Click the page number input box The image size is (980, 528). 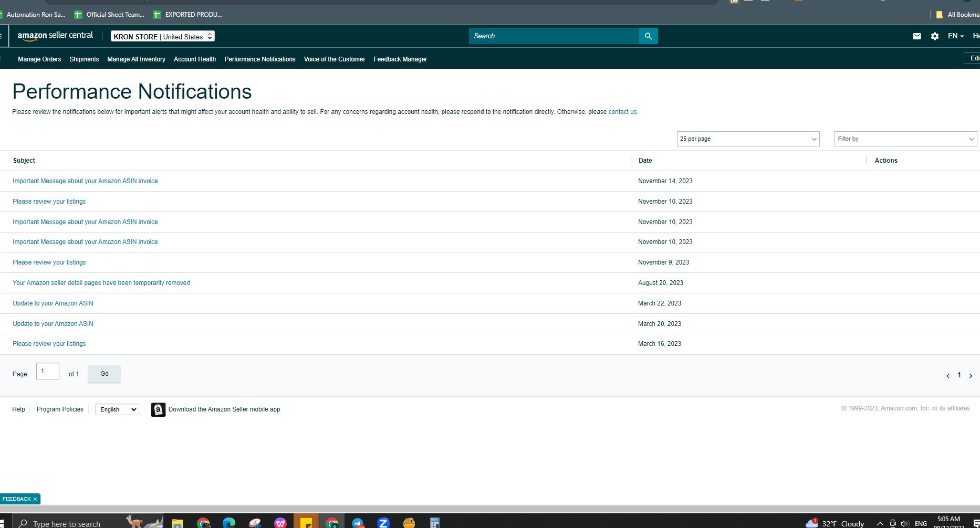click(x=48, y=371)
